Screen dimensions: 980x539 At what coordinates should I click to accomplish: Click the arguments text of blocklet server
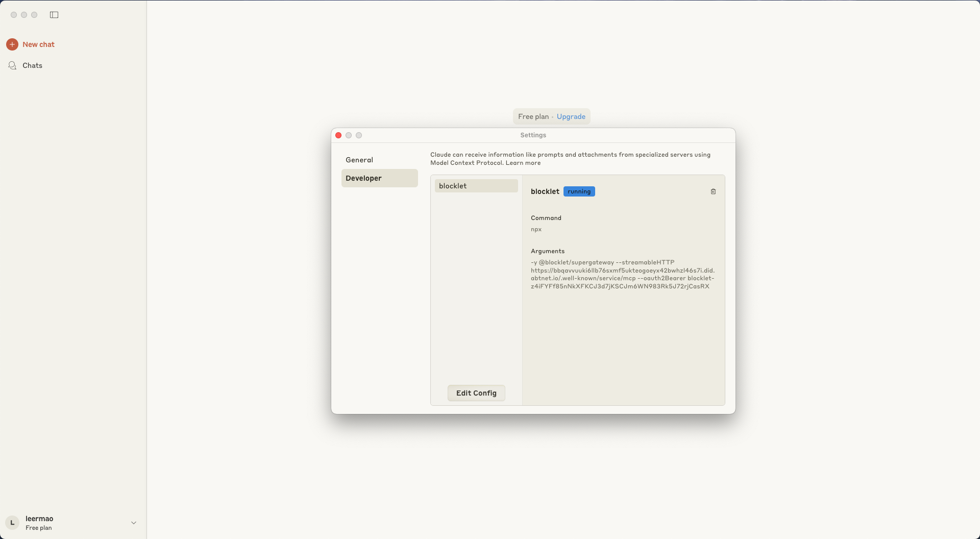pyautogui.click(x=622, y=274)
